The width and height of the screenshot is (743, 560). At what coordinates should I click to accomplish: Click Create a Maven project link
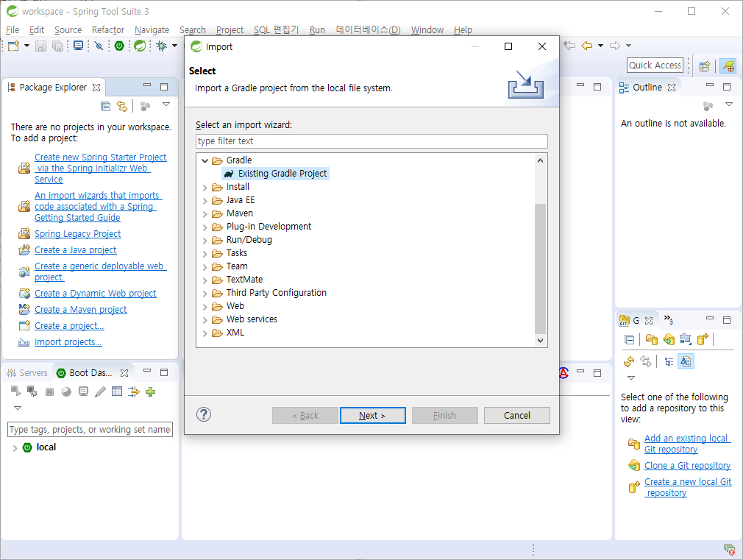[81, 310]
